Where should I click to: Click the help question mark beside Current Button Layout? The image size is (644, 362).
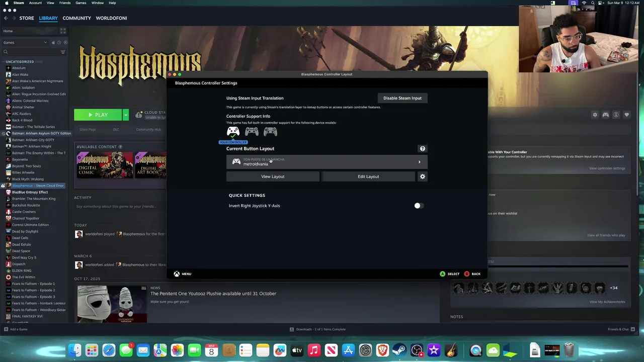[x=423, y=149]
